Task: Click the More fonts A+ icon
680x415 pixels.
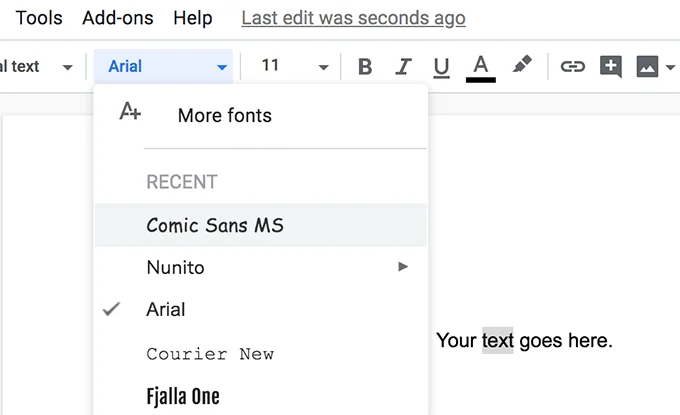Action: pyautogui.click(x=130, y=113)
